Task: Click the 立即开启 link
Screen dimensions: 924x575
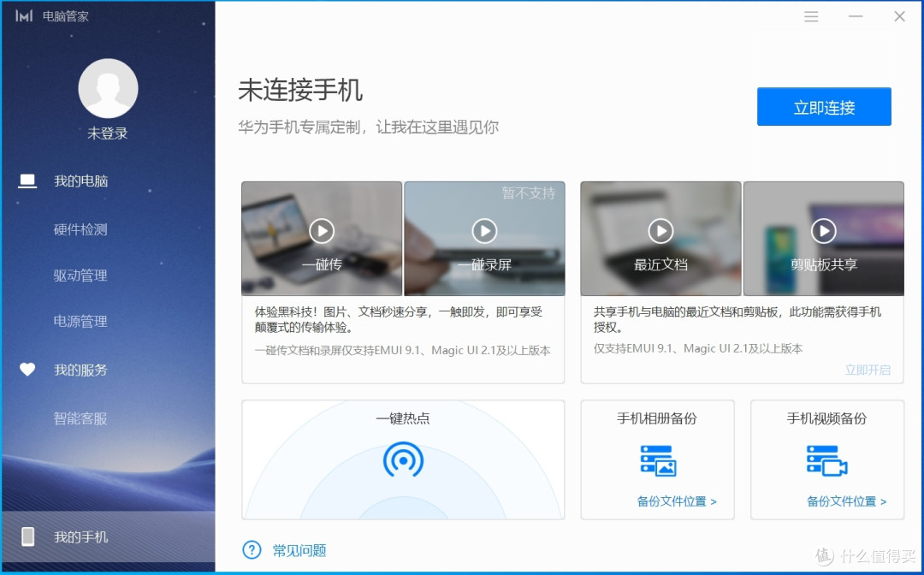Action: click(868, 370)
